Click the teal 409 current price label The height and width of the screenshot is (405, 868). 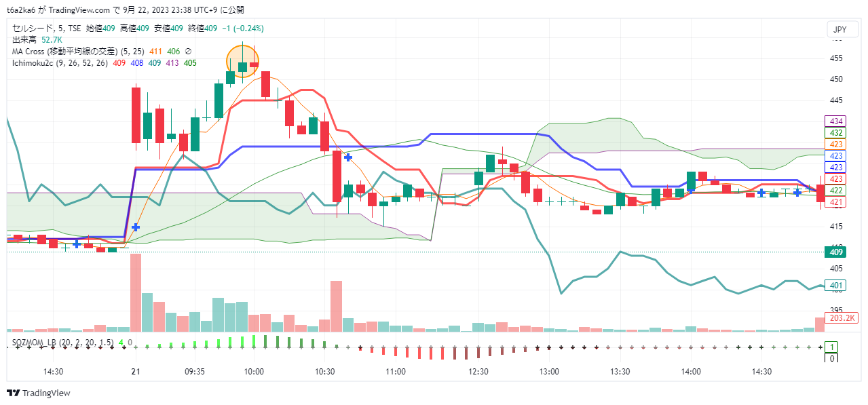[x=836, y=252]
